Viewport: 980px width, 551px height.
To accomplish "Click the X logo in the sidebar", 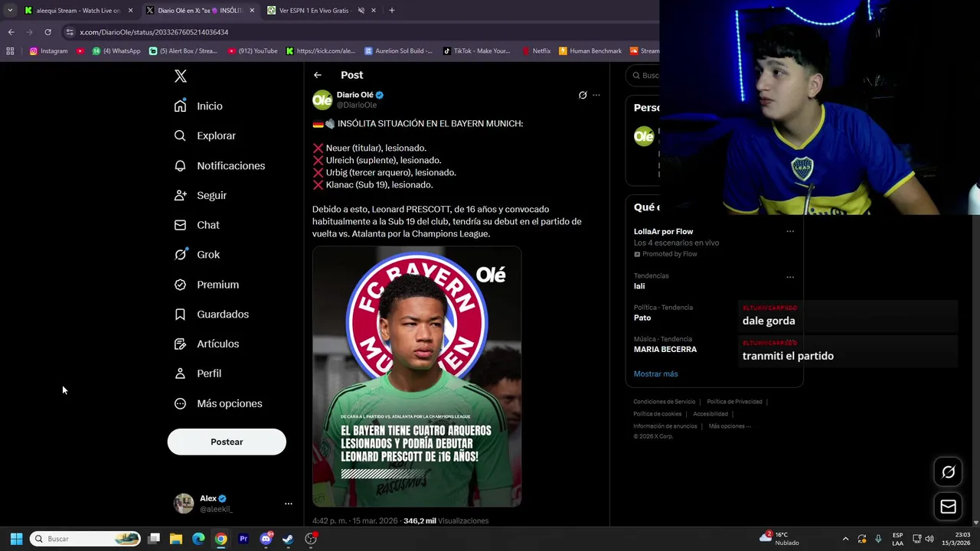I will pyautogui.click(x=181, y=76).
